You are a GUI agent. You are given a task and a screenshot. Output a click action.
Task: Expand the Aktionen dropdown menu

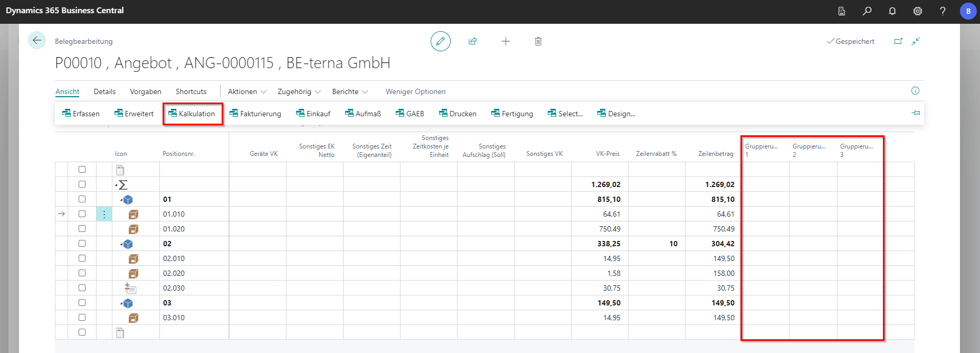(x=247, y=91)
